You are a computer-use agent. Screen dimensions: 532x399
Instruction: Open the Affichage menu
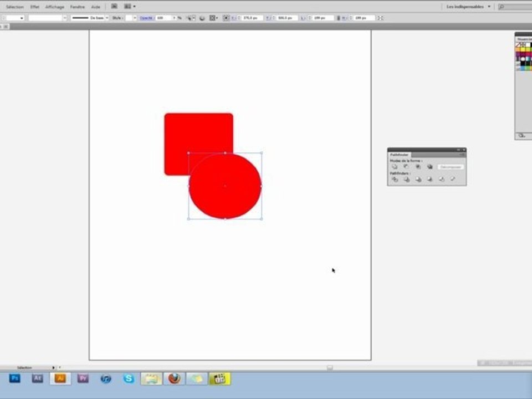[x=55, y=7]
